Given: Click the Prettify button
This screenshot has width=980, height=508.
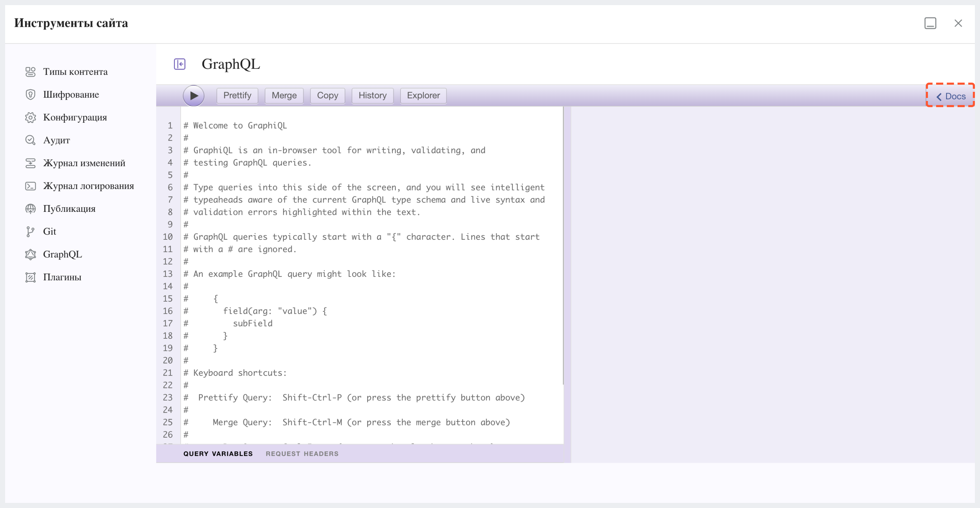Looking at the screenshot, I should 237,96.
